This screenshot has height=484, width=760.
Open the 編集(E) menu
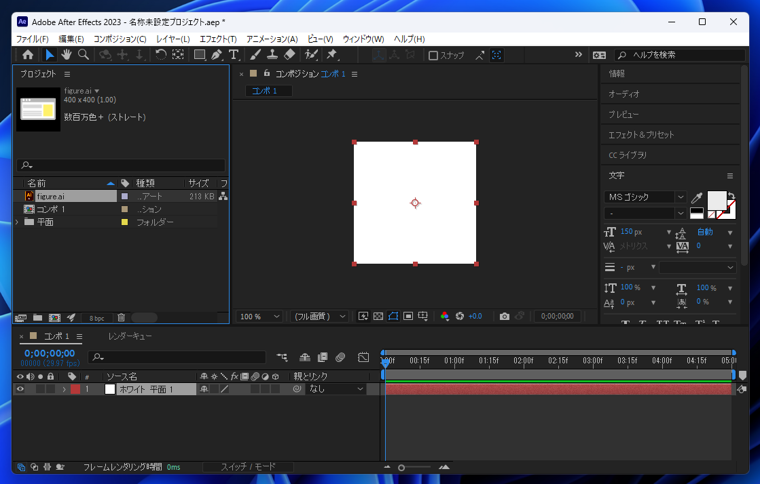[x=71, y=39]
